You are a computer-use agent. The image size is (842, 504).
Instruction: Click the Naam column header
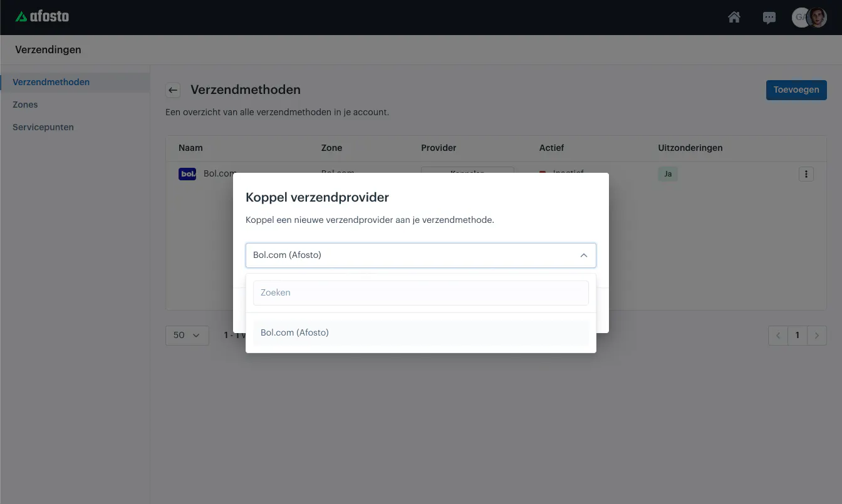click(x=190, y=148)
